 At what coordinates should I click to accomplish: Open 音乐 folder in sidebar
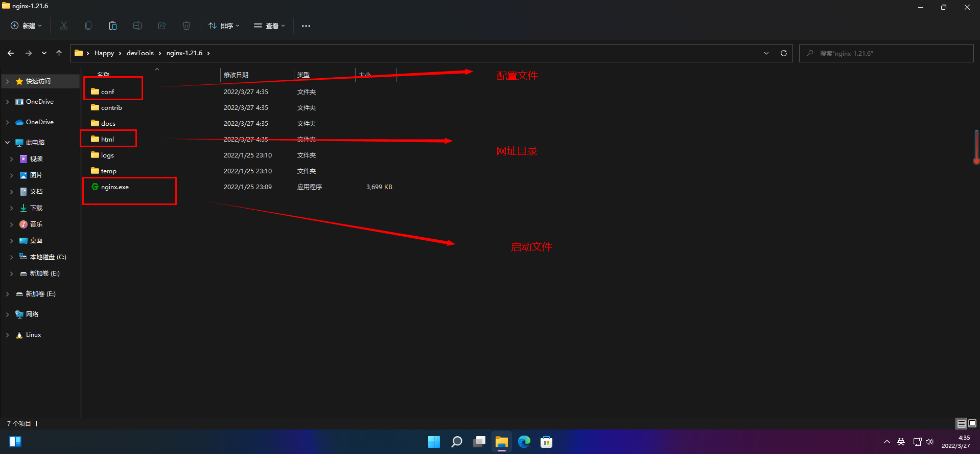[x=36, y=224]
